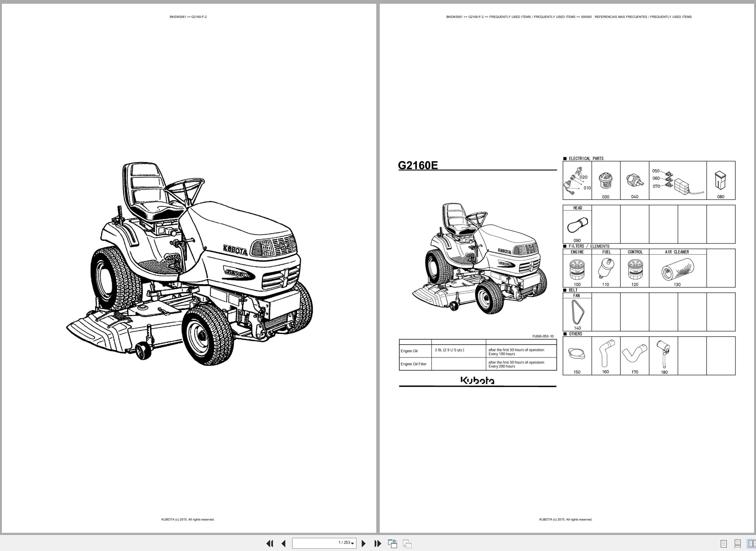The height and width of the screenshot is (551, 756).
Task: Click the AIR CLEANER element image 130
Action: click(678, 270)
